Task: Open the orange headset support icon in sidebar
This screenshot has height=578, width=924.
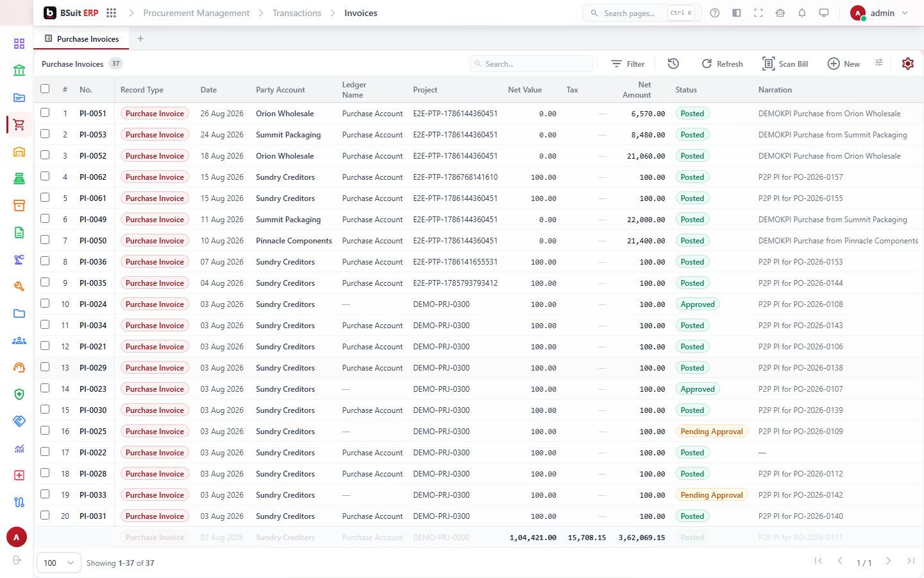Action: [19, 367]
